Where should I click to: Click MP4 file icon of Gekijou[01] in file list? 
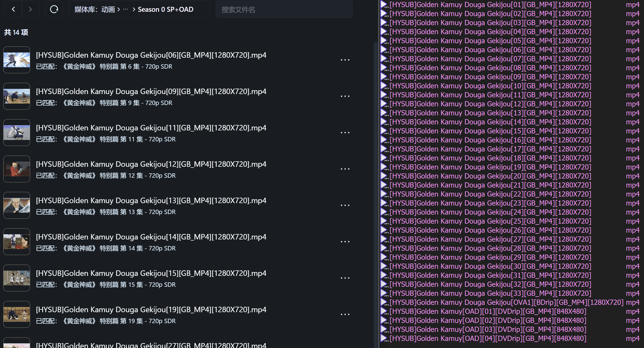[x=384, y=5]
